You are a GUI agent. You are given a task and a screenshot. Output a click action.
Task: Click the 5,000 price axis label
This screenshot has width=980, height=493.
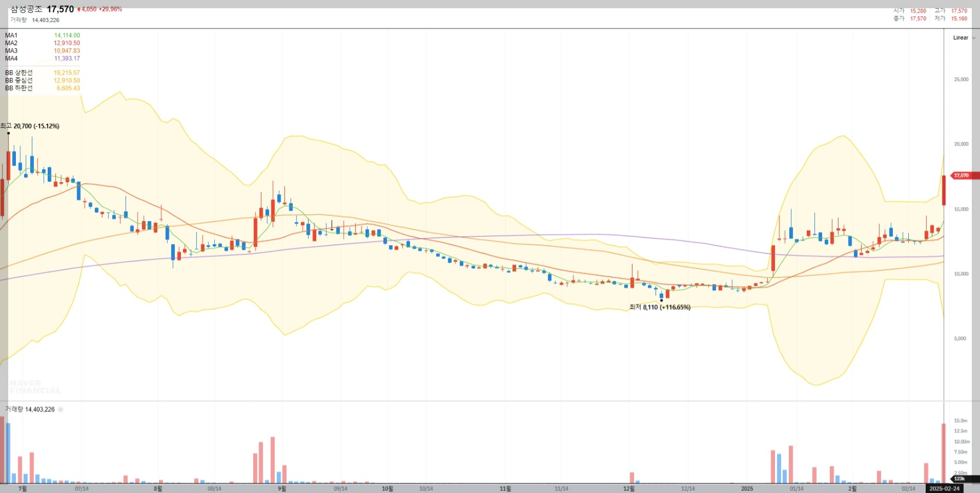point(960,338)
